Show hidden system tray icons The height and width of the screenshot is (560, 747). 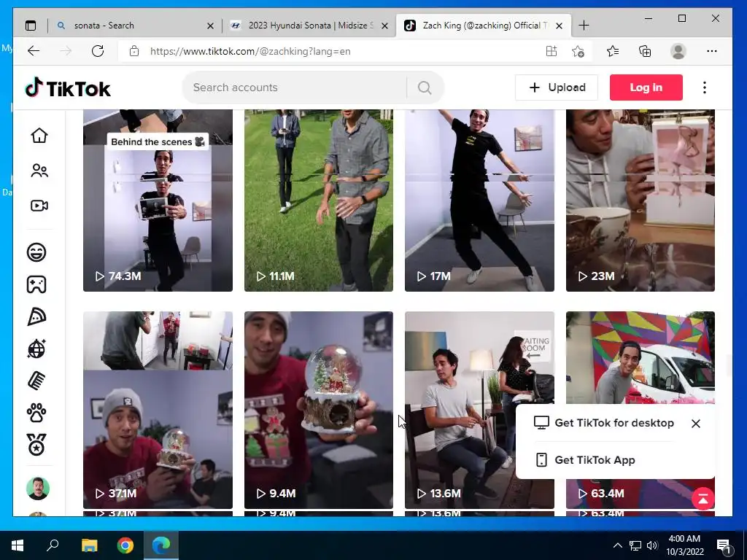(x=617, y=545)
